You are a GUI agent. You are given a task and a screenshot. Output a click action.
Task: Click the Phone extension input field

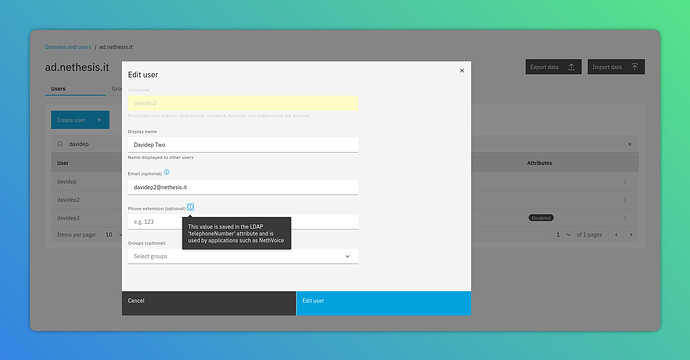pyautogui.click(x=243, y=222)
